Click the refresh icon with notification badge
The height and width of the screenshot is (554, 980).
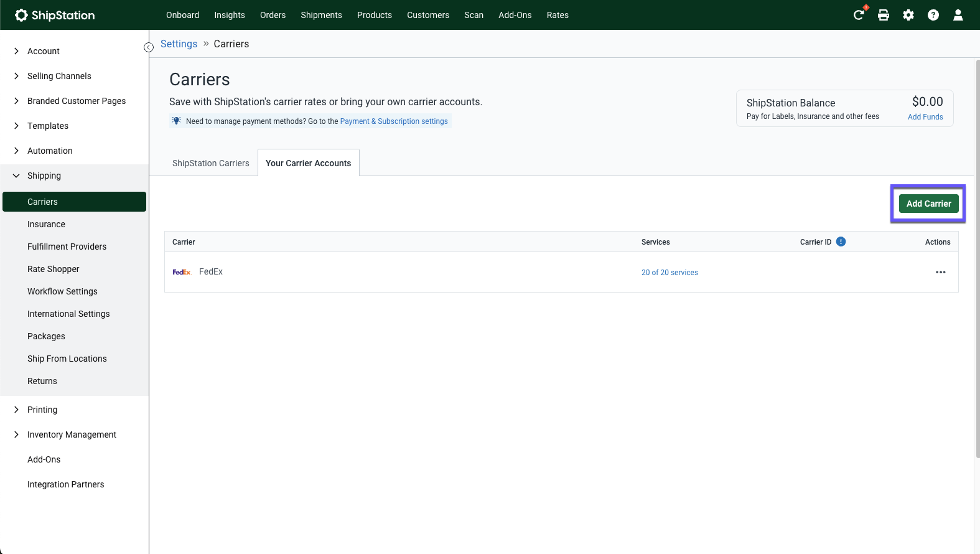click(x=859, y=15)
